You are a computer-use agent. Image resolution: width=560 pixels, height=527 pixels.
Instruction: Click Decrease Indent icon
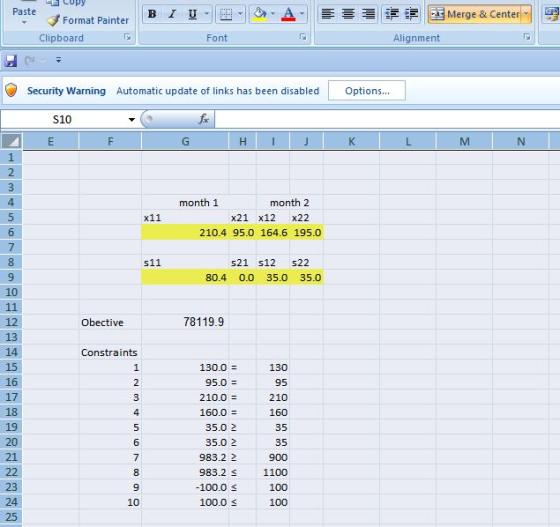point(392,14)
